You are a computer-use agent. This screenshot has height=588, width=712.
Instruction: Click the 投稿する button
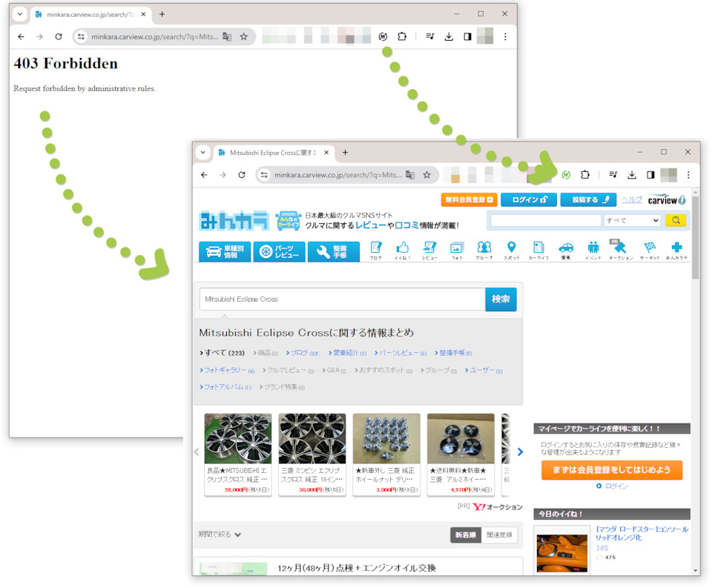pos(588,199)
